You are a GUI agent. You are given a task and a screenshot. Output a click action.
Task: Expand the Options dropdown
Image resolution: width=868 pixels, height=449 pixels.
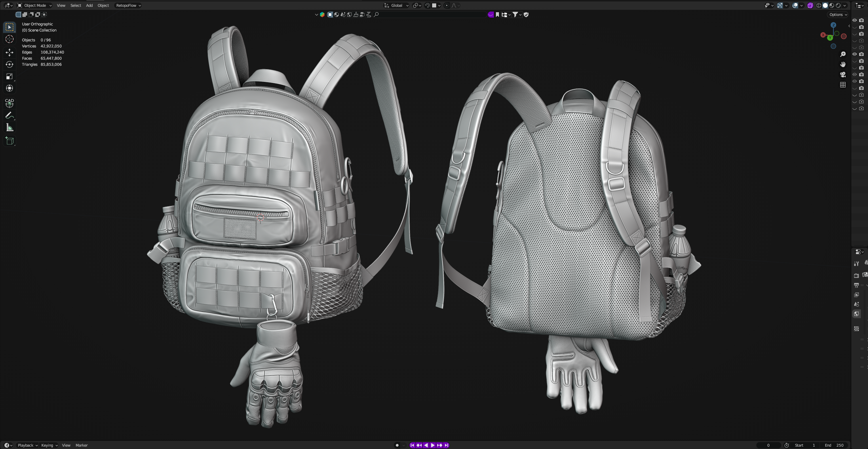coord(838,15)
